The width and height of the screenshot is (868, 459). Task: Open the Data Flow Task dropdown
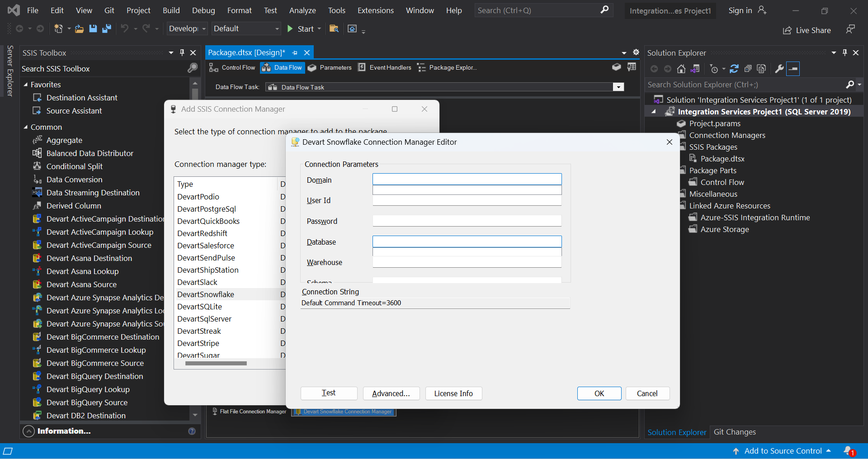pyautogui.click(x=618, y=87)
